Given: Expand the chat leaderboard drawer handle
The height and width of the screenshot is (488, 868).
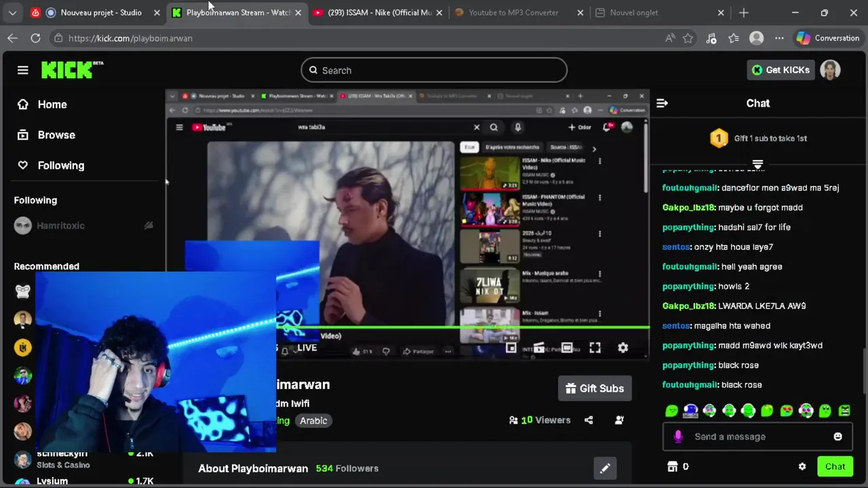Looking at the screenshot, I should [757, 165].
